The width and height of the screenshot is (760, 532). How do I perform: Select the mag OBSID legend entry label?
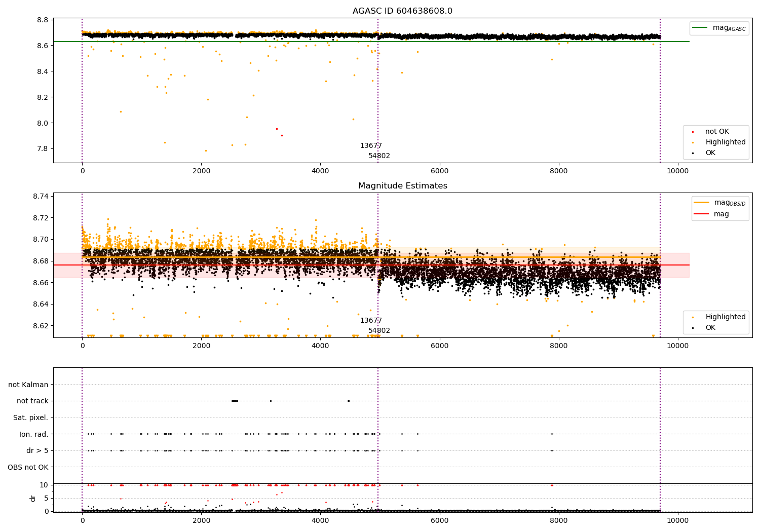point(730,203)
